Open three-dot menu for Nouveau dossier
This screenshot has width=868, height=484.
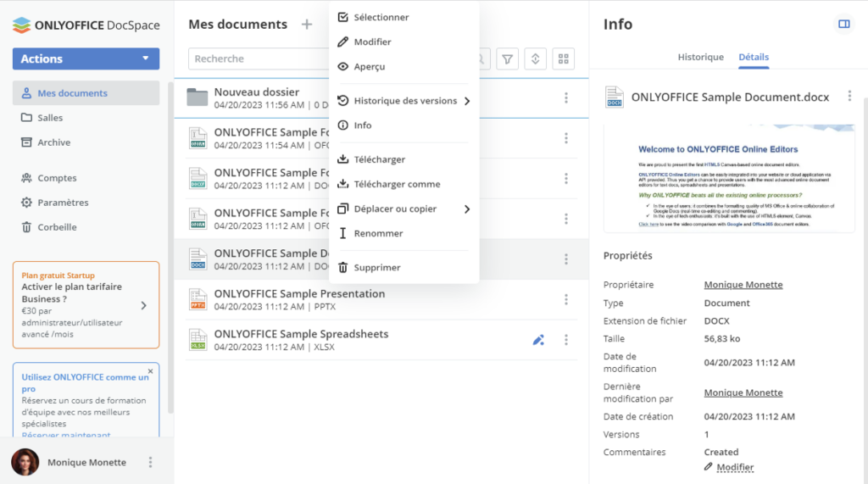(x=566, y=98)
